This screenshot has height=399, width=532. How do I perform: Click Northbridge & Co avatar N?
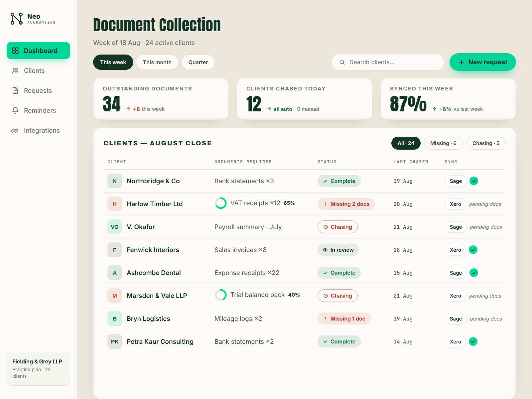click(115, 181)
